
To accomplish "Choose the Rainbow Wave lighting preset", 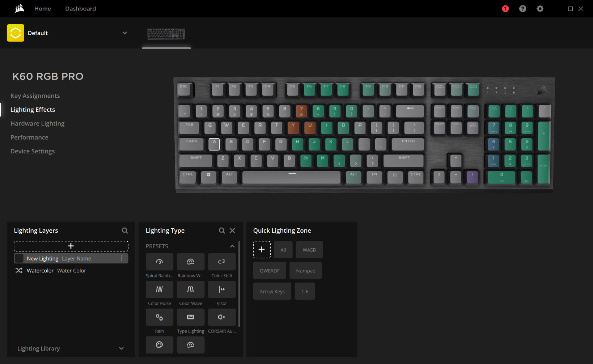I will tap(190, 262).
